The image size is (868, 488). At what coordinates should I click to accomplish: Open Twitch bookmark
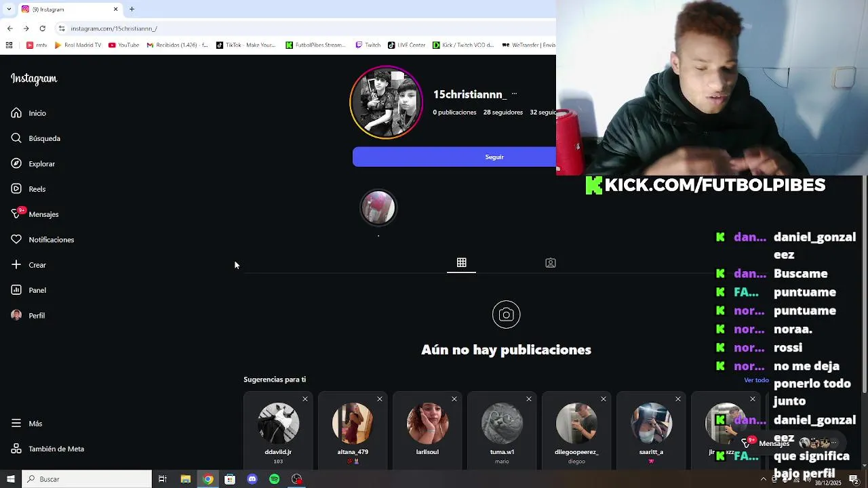(x=368, y=45)
